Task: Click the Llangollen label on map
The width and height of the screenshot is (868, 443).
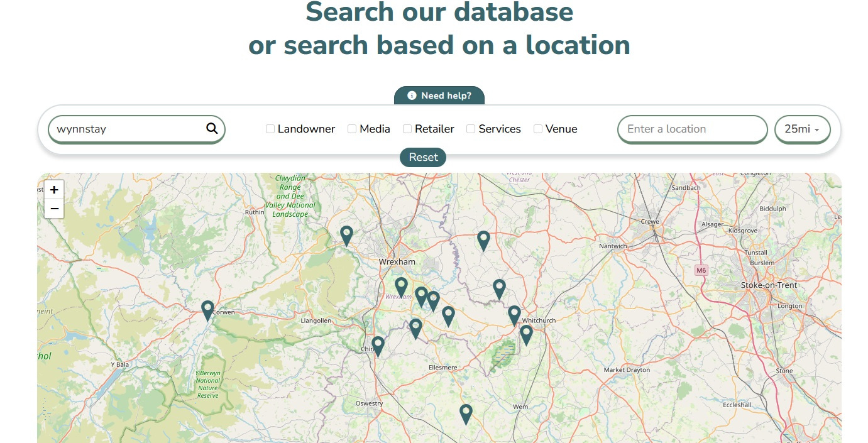Action: [316, 320]
